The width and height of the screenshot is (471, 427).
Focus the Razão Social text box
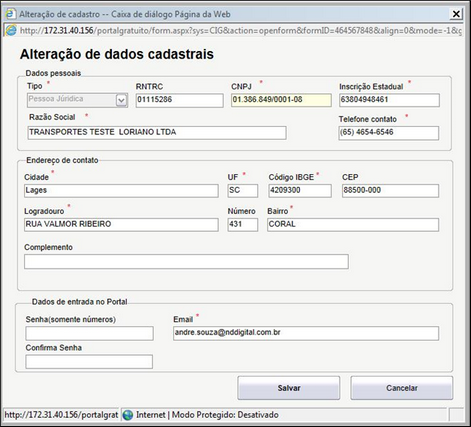tap(157, 133)
